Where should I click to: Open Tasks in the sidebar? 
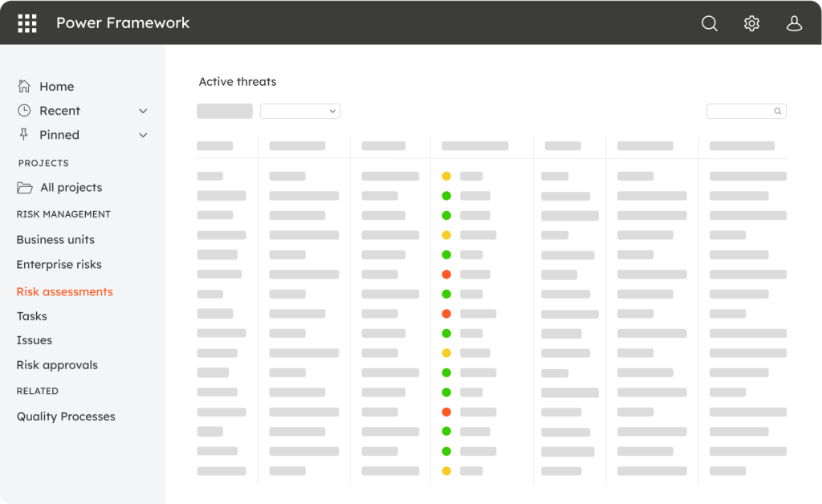32,316
